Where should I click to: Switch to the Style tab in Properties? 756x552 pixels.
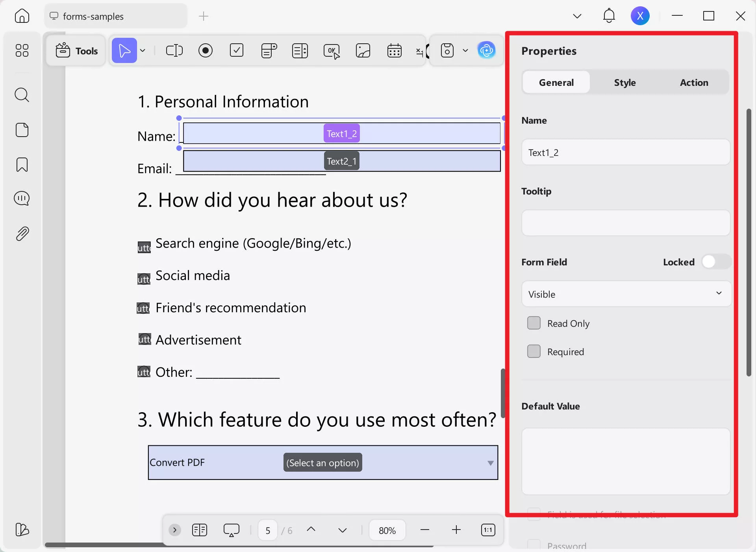(624, 82)
